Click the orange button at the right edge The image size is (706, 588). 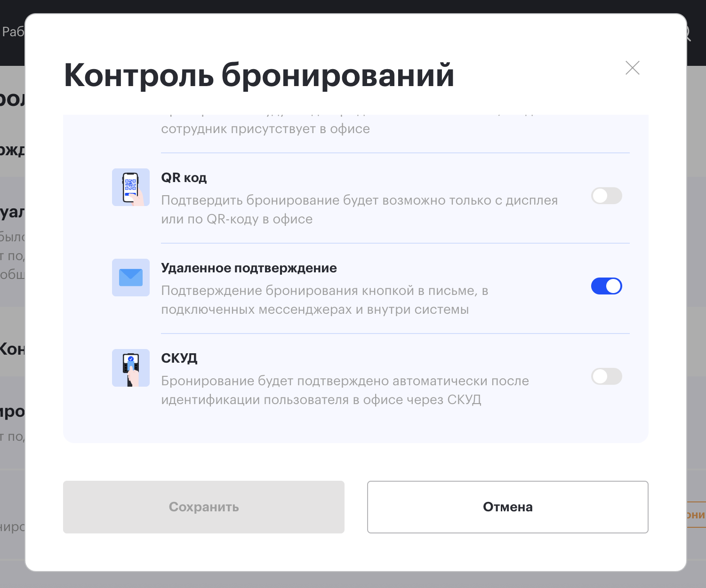click(x=697, y=515)
